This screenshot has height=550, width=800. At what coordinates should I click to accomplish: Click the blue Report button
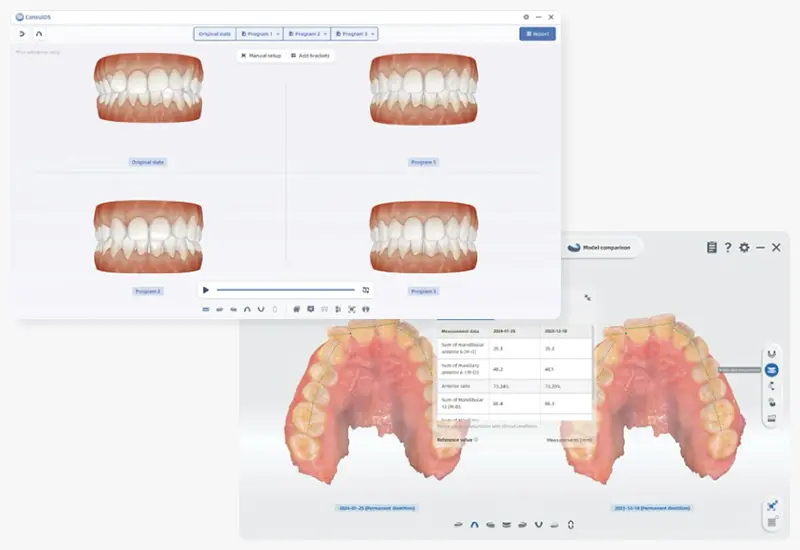537,34
